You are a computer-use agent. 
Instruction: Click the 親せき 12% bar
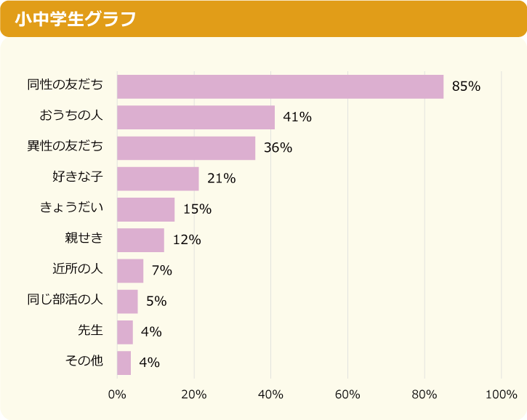click(x=140, y=241)
